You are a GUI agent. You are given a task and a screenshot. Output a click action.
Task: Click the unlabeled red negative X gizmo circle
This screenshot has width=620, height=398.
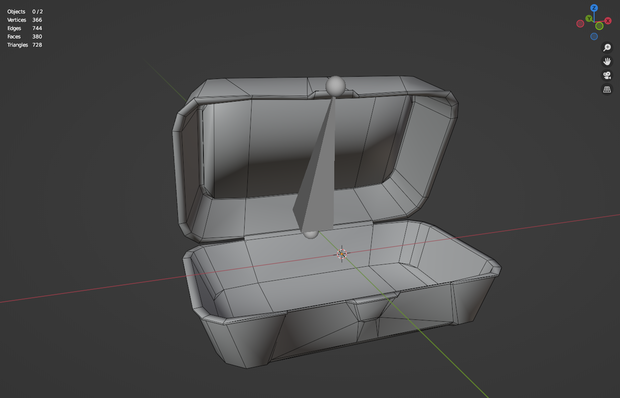coord(580,24)
